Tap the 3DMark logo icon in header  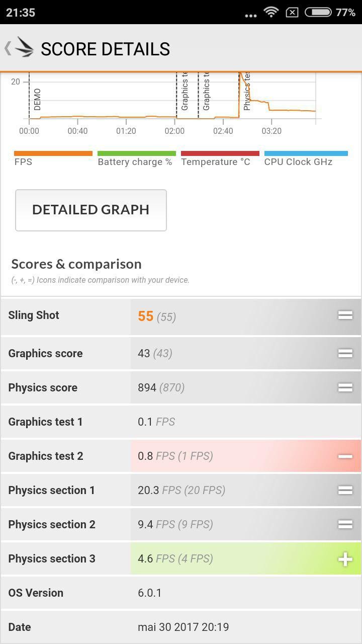pyautogui.click(x=24, y=48)
